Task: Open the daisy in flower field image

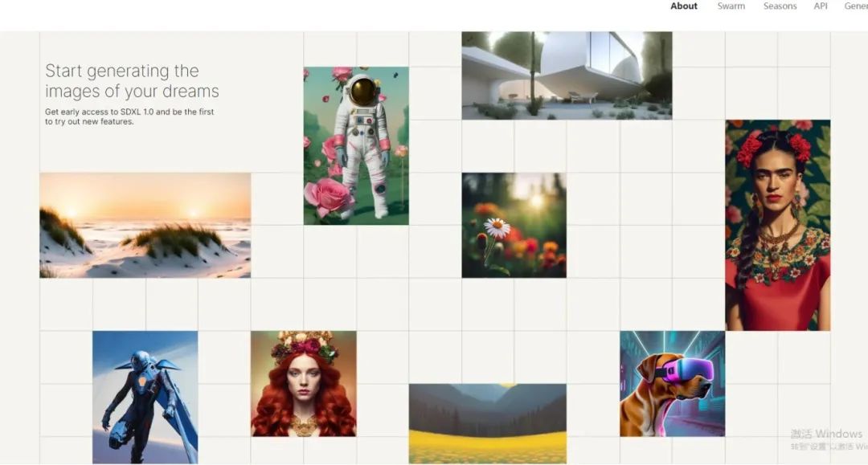Action: [x=514, y=225]
